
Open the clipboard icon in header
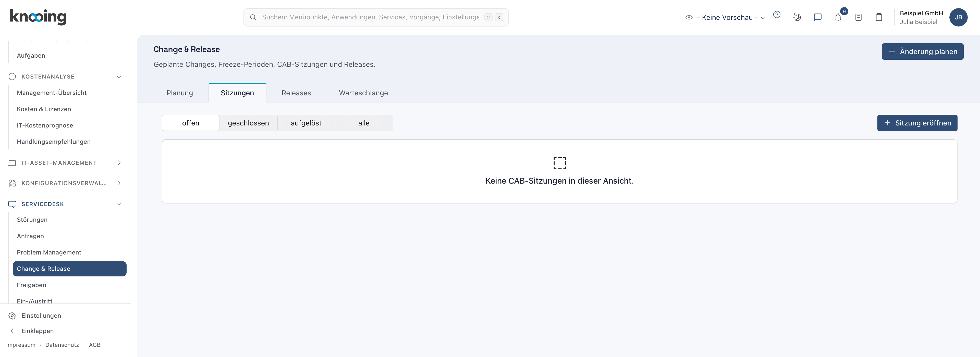point(879,17)
